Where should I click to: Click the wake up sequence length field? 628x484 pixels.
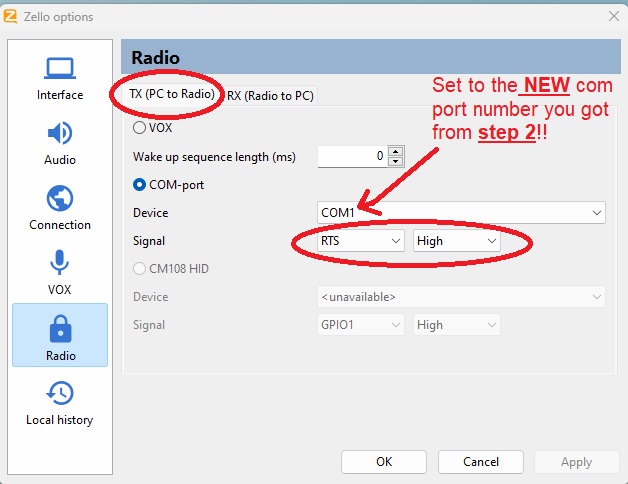pos(353,156)
